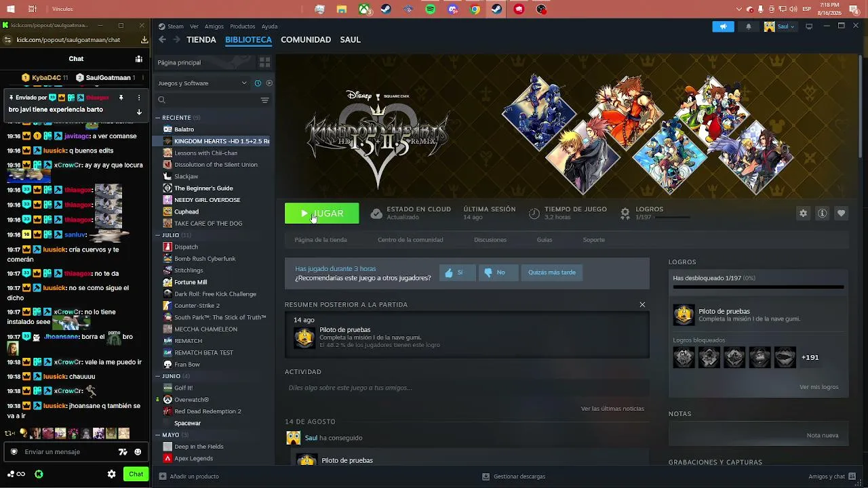
Task: Open the Guías game tab
Action: tap(545, 239)
